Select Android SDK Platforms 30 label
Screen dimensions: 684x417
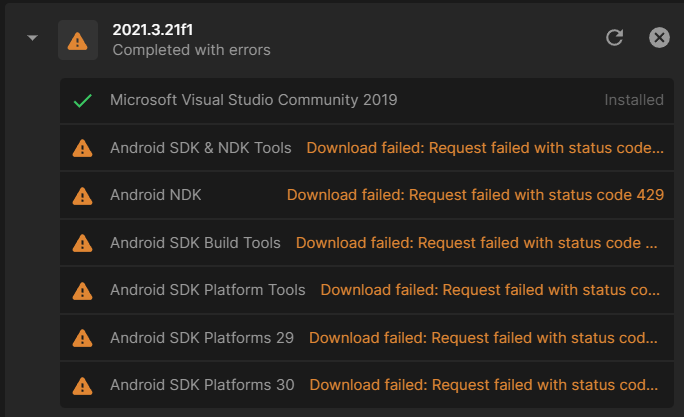coord(202,385)
